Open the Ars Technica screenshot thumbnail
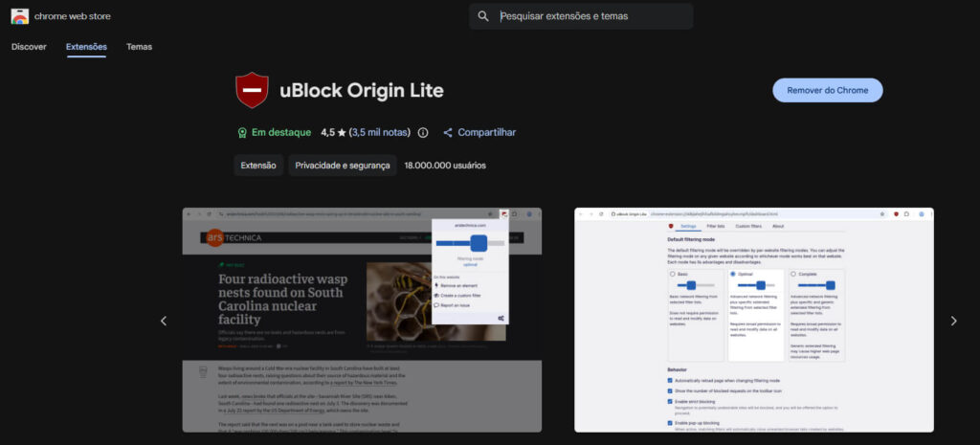Screen dimensions: 980x445 tap(362, 320)
